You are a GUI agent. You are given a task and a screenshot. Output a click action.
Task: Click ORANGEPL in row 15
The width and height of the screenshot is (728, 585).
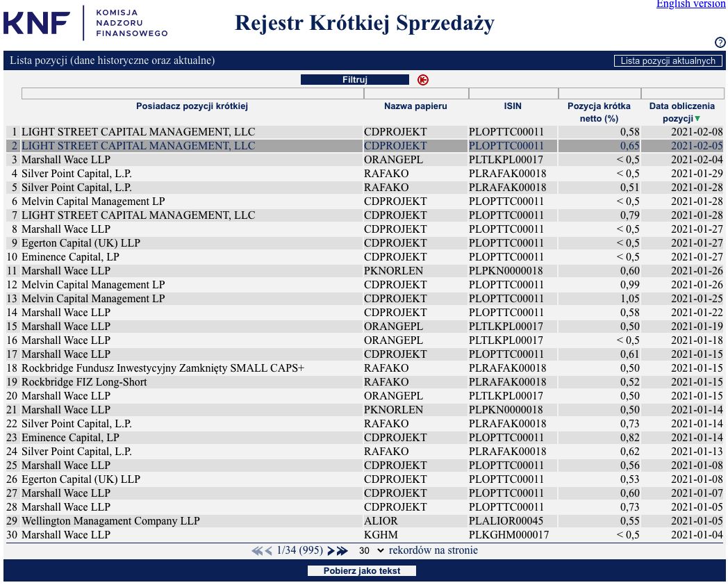(x=393, y=327)
